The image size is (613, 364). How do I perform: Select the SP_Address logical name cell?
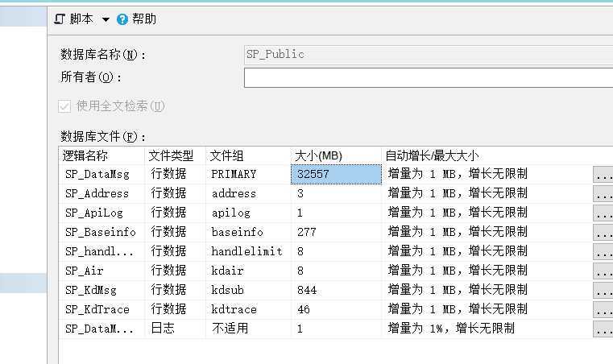(101, 193)
